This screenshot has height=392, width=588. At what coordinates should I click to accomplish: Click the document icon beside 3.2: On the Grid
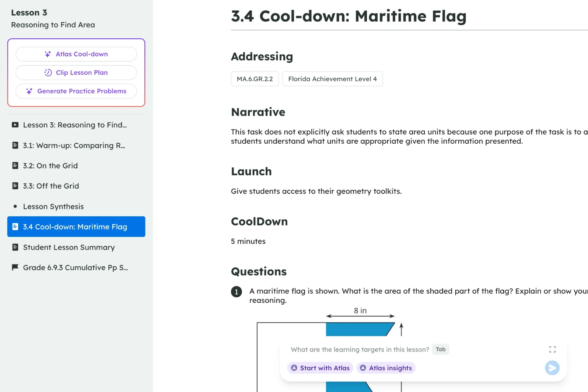[15, 165]
